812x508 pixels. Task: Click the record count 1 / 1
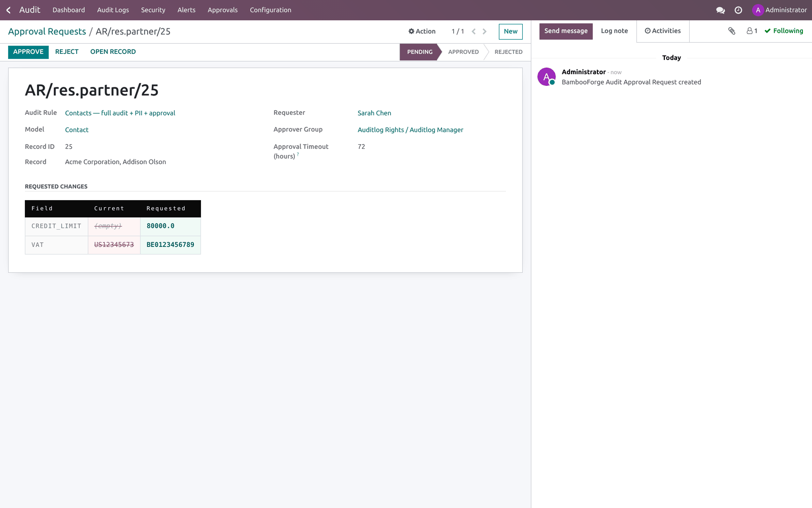(x=458, y=31)
